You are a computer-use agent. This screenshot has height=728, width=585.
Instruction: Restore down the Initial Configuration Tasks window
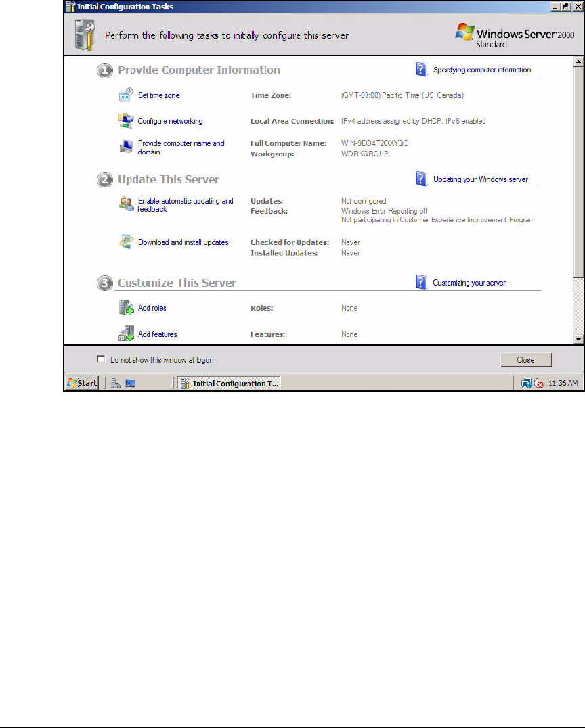coord(565,7)
